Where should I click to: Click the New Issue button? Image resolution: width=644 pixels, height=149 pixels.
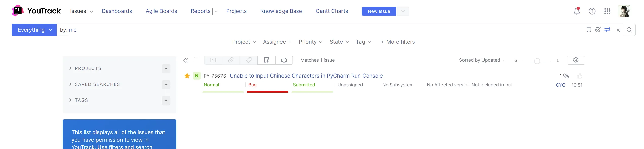click(379, 11)
